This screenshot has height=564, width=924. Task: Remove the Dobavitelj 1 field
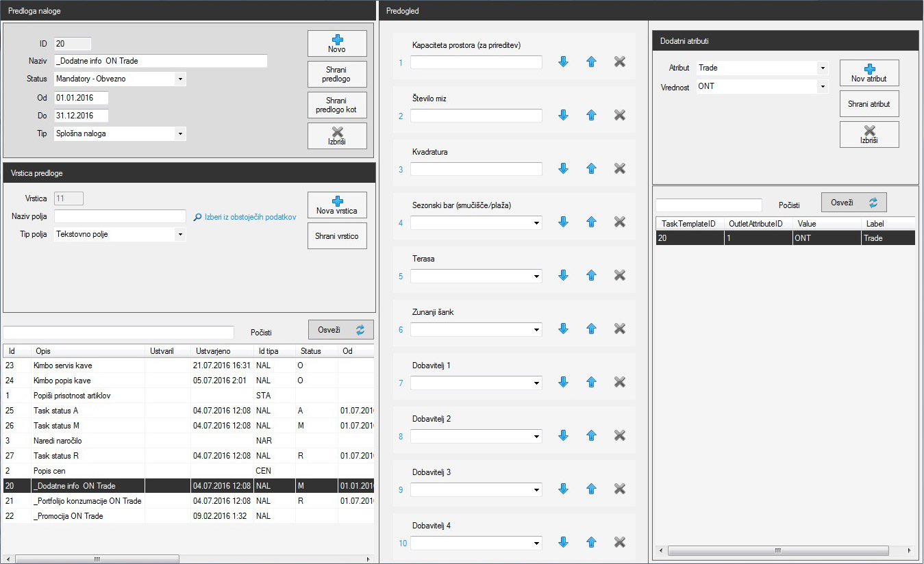[620, 382]
